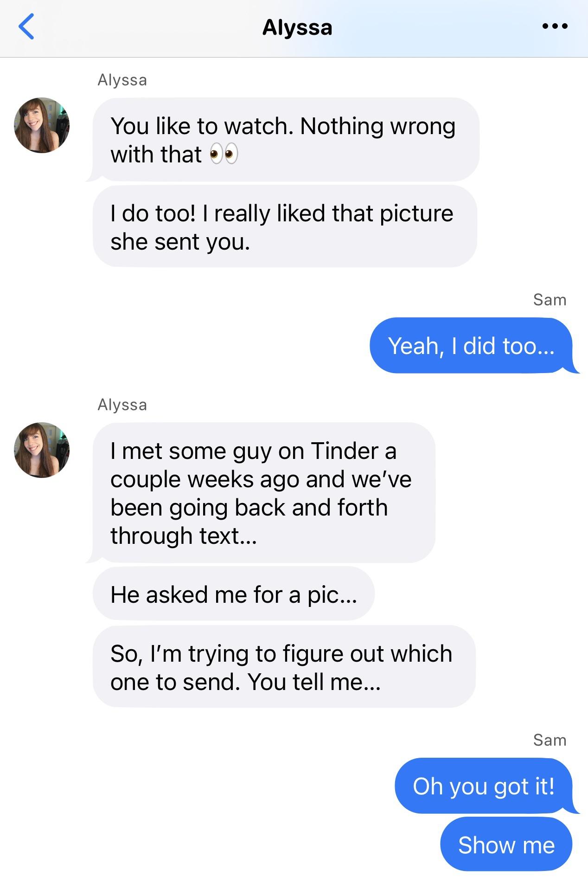Tap the word Tinder in Alyssa's message

pos(345,451)
